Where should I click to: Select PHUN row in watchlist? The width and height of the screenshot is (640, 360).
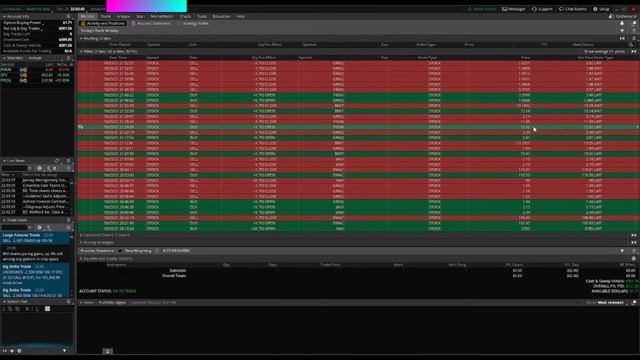click(x=37, y=70)
